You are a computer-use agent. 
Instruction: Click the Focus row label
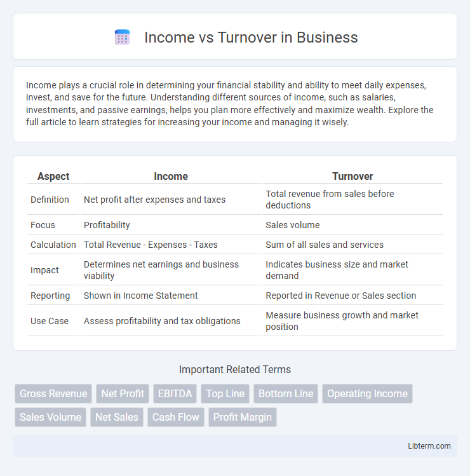point(43,225)
